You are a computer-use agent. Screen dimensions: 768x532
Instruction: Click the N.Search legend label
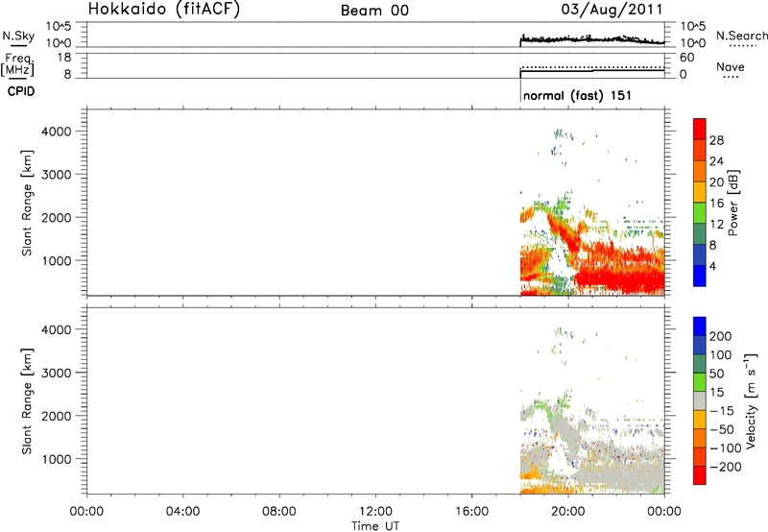[741, 36]
